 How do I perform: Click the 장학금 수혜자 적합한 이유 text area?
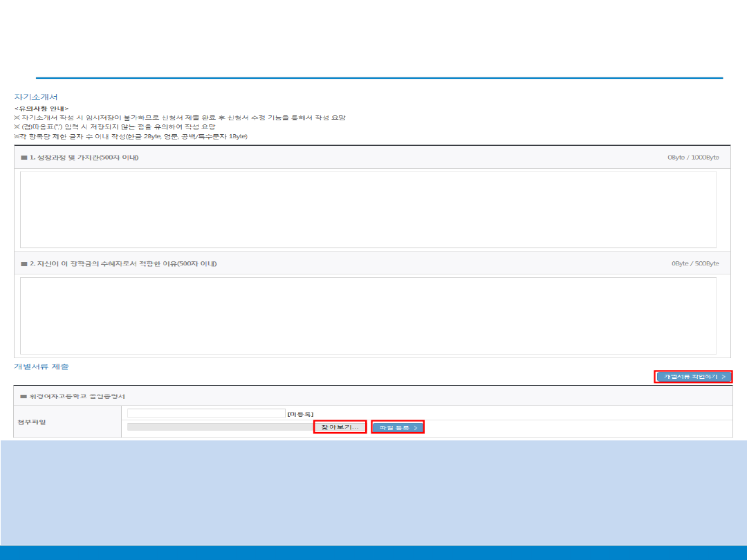[368, 315]
